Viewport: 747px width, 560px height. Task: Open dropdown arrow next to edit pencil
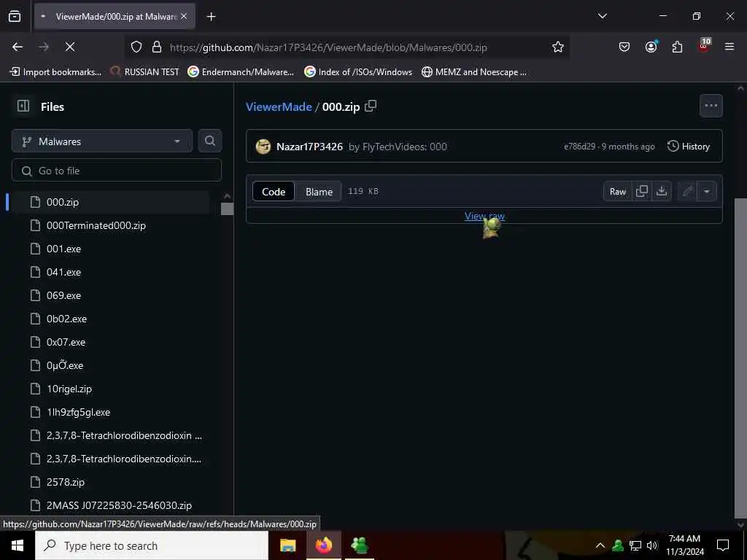click(707, 192)
